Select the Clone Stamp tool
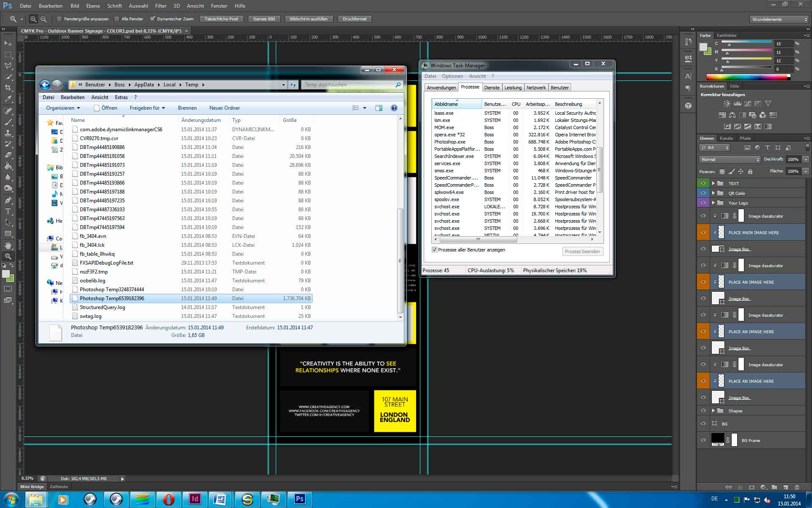 8,133
